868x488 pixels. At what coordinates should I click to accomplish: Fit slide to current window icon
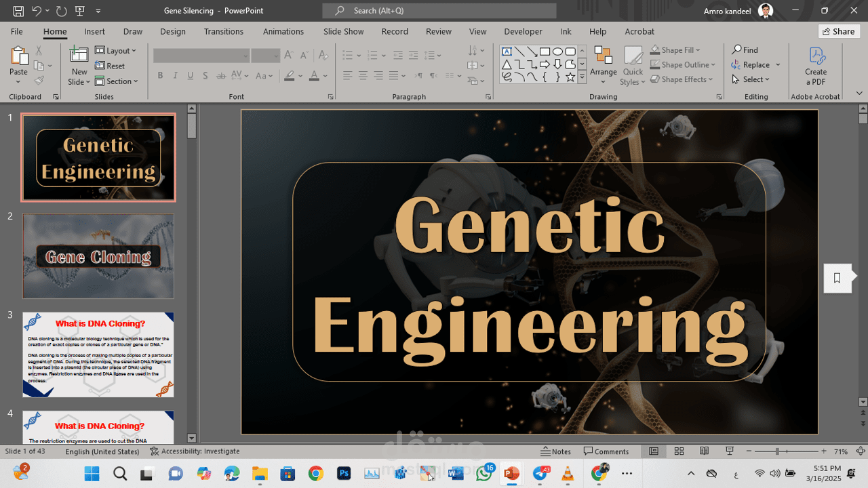click(860, 451)
